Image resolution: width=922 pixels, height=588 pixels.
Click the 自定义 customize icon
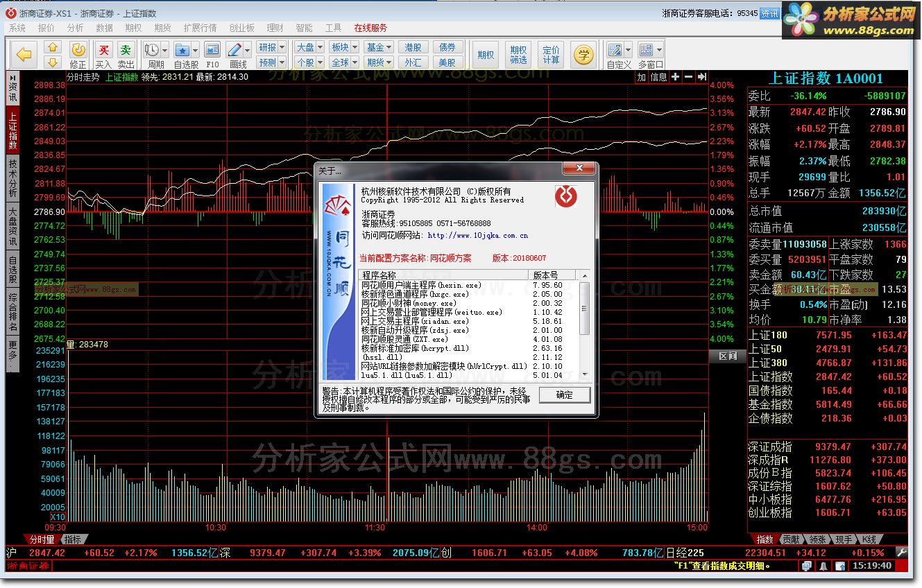click(x=614, y=49)
